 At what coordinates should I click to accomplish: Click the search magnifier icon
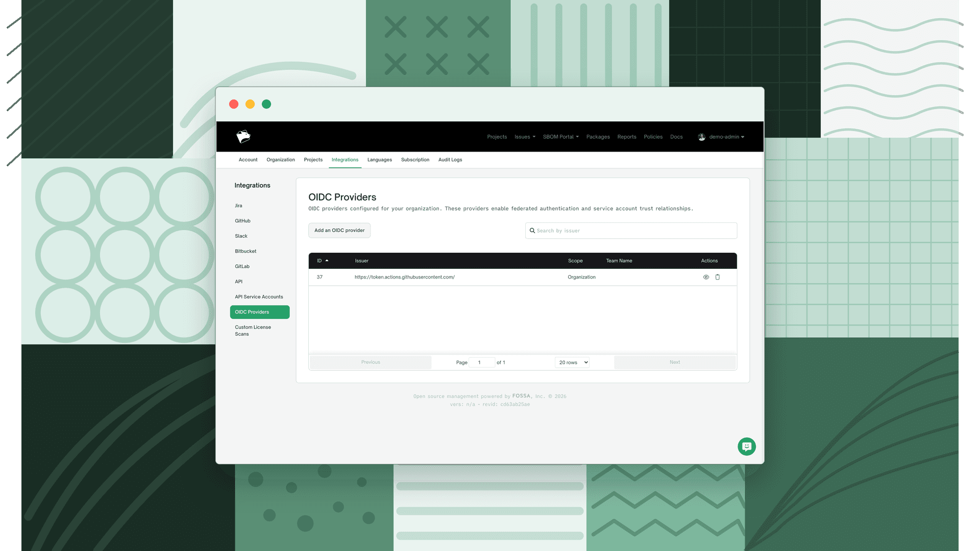click(x=532, y=231)
